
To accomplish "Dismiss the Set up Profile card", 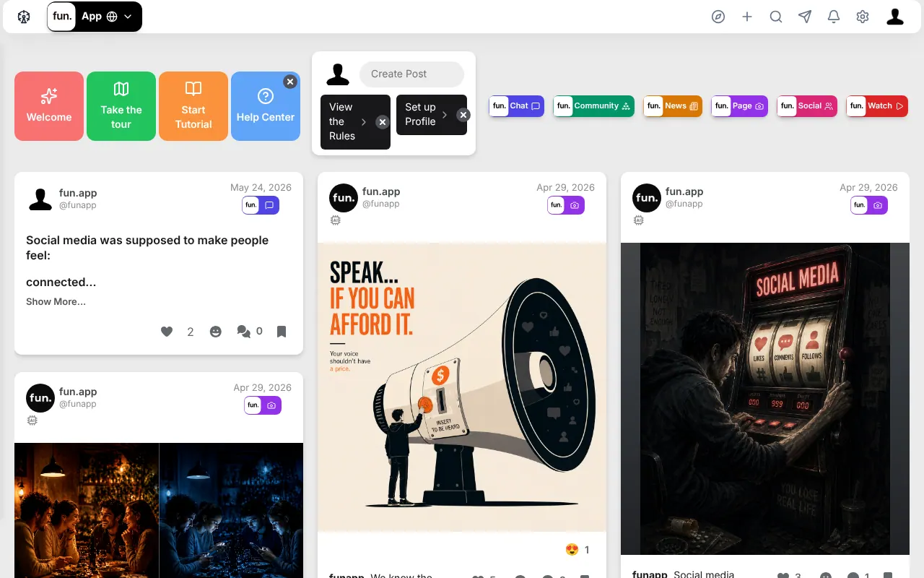I will click(463, 115).
